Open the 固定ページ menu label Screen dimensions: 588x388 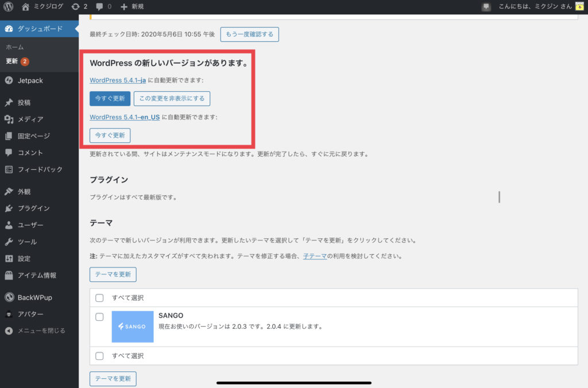[x=34, y=135]
